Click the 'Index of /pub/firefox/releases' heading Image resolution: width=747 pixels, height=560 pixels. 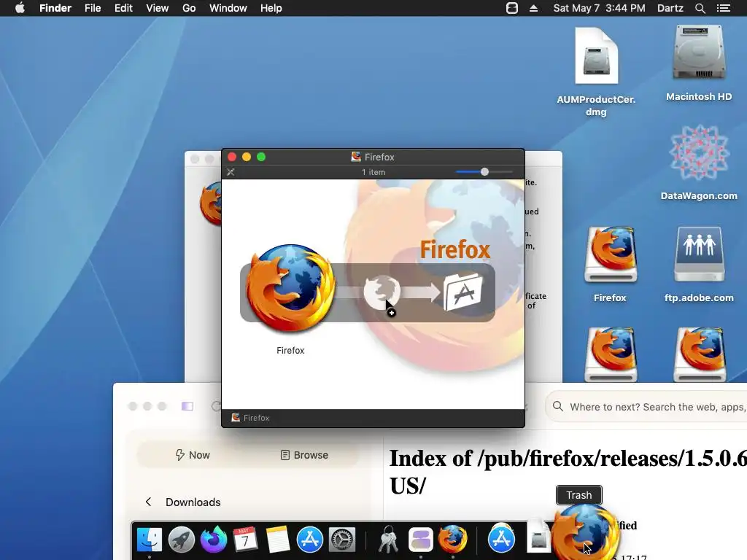(568, 472)
